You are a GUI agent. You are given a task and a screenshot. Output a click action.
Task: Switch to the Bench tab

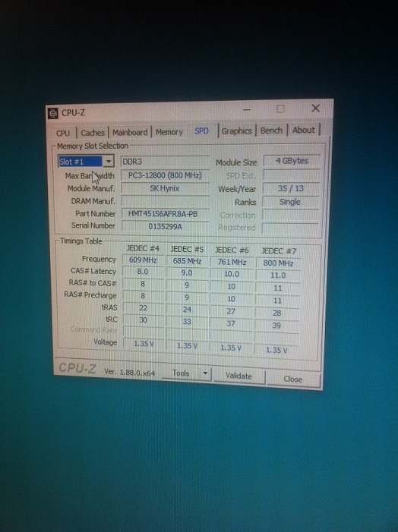coord(272,131)
